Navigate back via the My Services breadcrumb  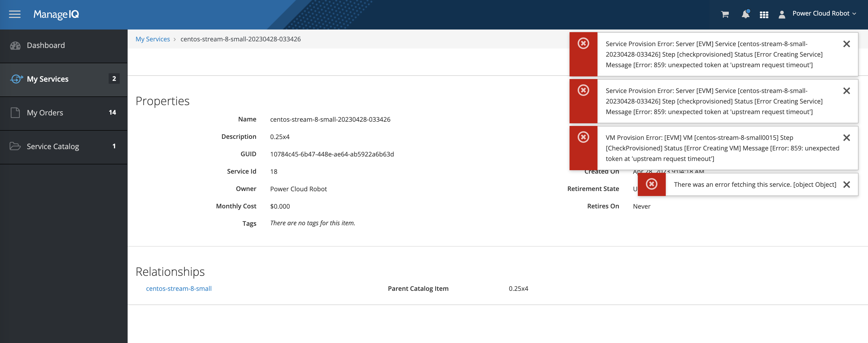pos(153,39)
